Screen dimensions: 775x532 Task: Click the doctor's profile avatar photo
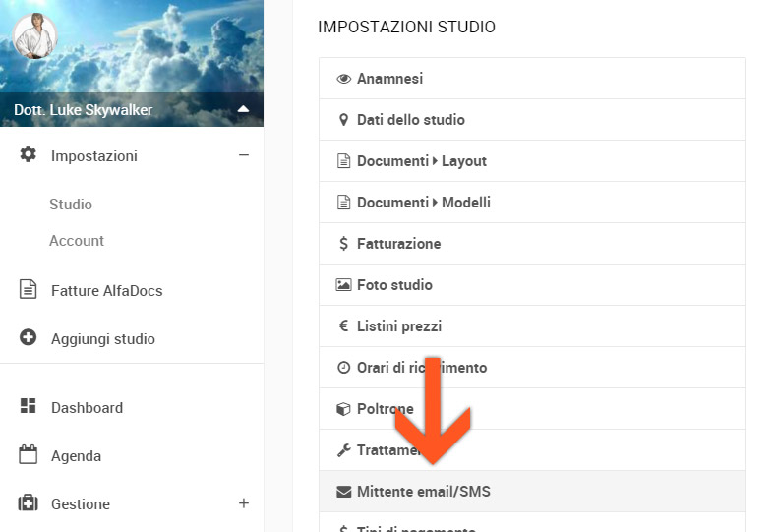(34, 36)
